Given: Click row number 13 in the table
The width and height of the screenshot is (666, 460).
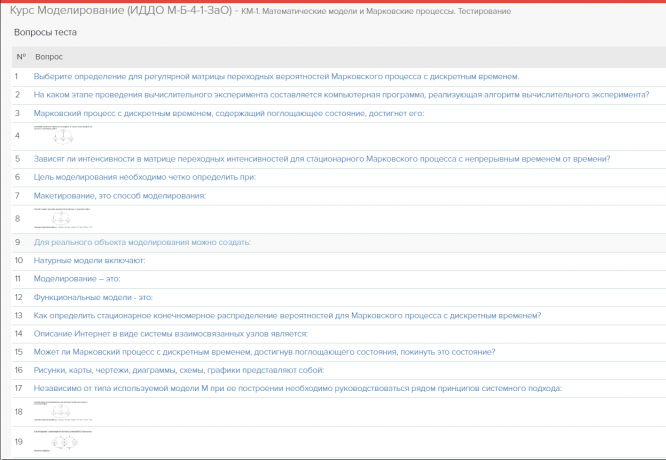Looking at the screenshot, I should (18, 316).
